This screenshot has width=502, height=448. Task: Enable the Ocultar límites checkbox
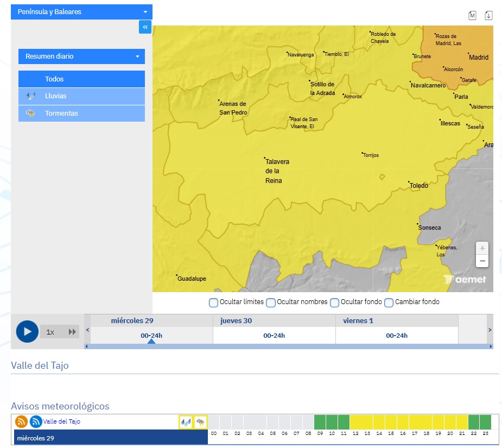(214, 302)
